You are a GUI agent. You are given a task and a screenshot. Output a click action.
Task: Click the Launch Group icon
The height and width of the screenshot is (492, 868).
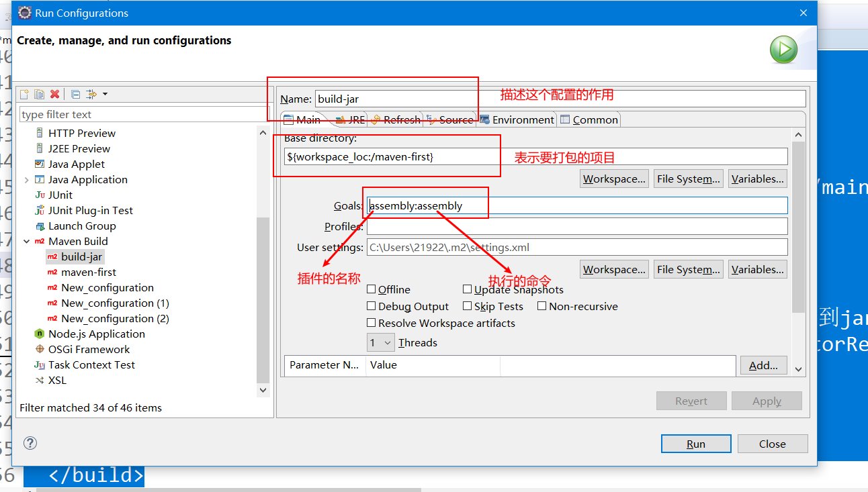point(40,226)
